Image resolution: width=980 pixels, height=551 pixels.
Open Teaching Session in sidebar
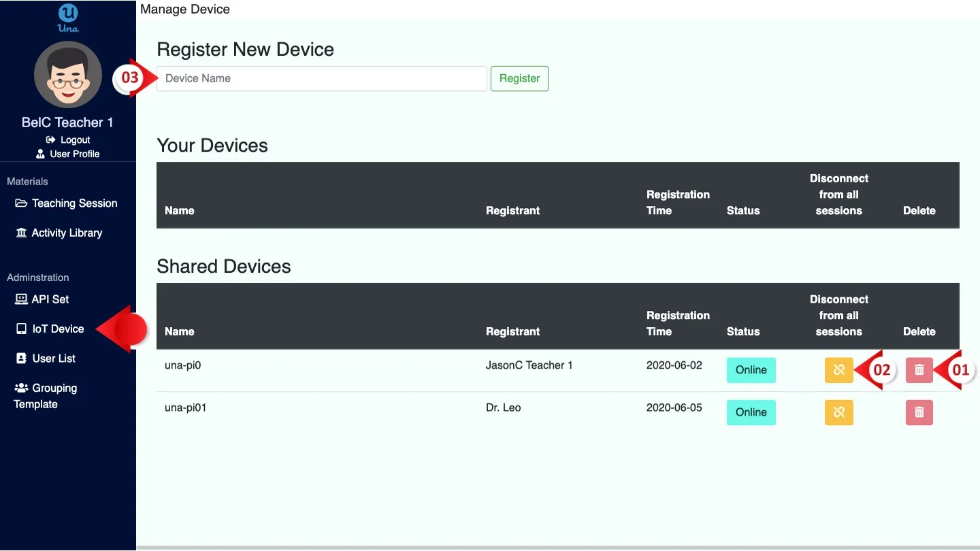click(66, 203)
